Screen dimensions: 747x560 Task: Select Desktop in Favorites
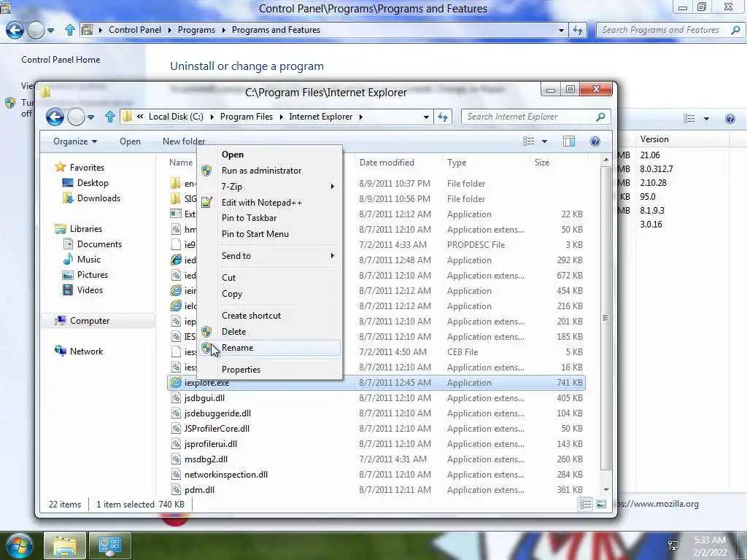point(93,183)
